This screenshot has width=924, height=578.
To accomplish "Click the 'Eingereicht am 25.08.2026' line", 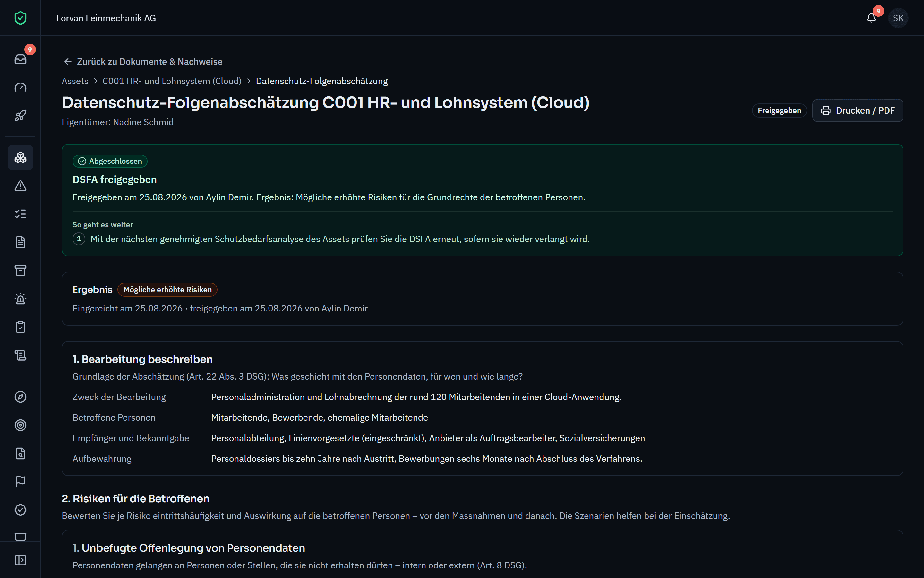I will [220, 309].
